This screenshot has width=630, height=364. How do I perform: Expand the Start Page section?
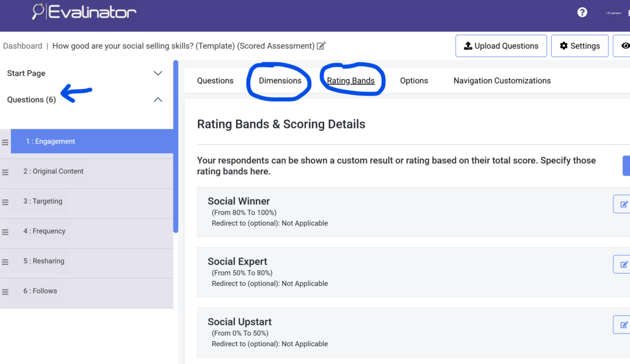click(x=157, y=73)
